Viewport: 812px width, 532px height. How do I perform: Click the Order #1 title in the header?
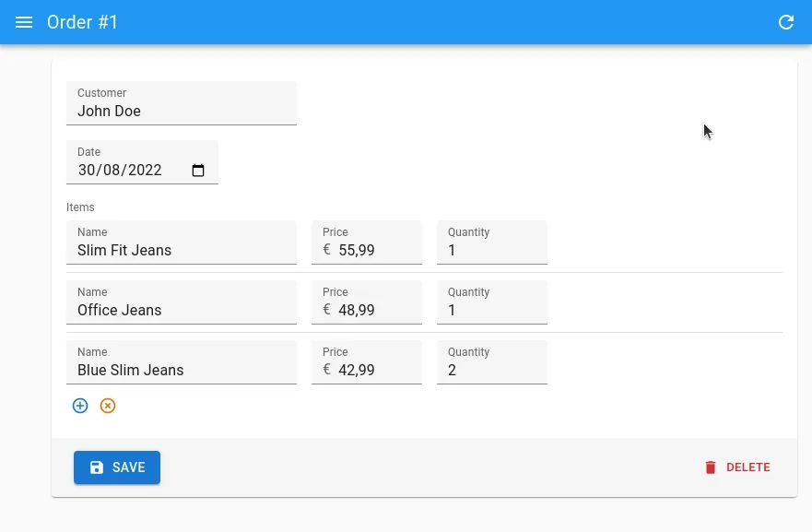[x=82, y=22]
